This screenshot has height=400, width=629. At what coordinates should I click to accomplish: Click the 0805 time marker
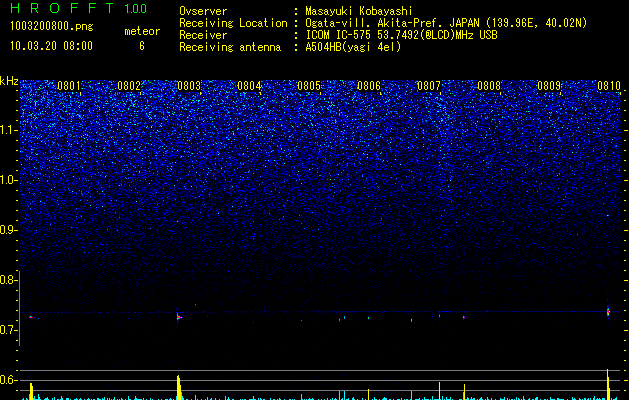(309, 86)
